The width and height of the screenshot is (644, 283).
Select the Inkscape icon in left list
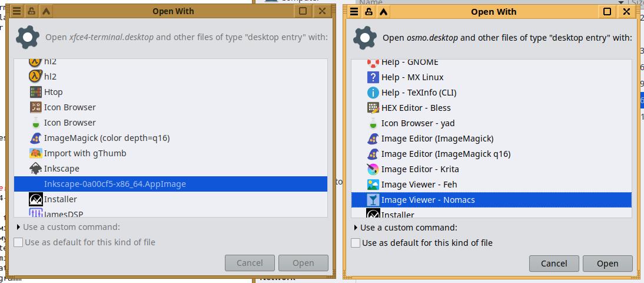coord(36,169)
